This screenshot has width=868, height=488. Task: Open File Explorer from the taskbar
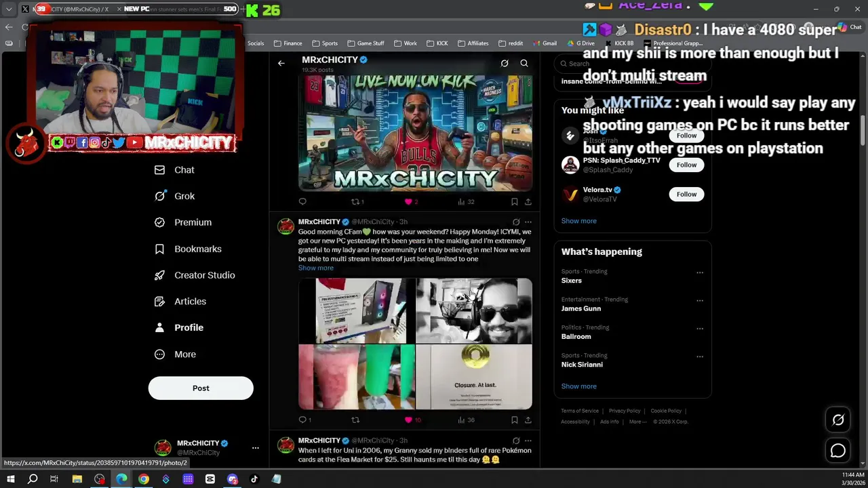click(77, 479)
